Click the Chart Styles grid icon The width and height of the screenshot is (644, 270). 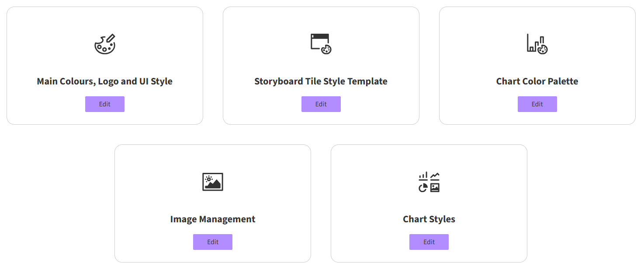coord(429,182)
